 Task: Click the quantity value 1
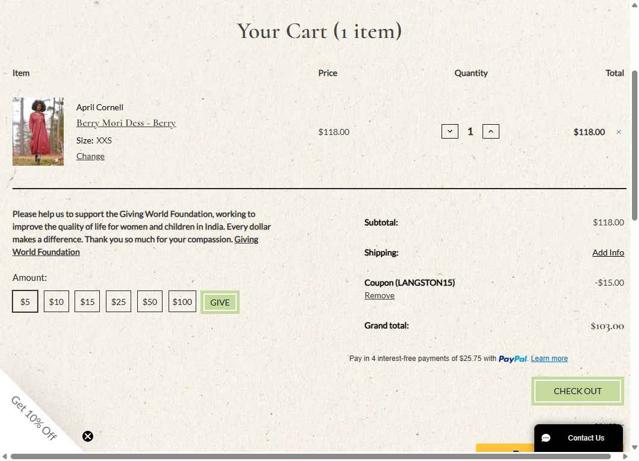(470, 132)
